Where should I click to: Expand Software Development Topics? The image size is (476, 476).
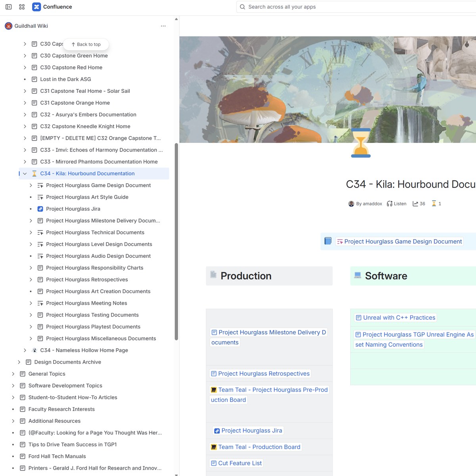point(13,386)
